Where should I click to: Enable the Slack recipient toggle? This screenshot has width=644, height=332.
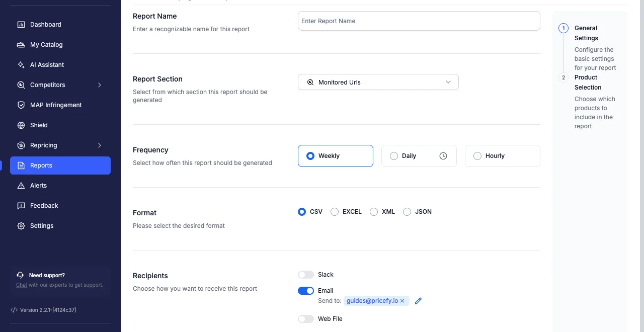click(x=306, y=275)
